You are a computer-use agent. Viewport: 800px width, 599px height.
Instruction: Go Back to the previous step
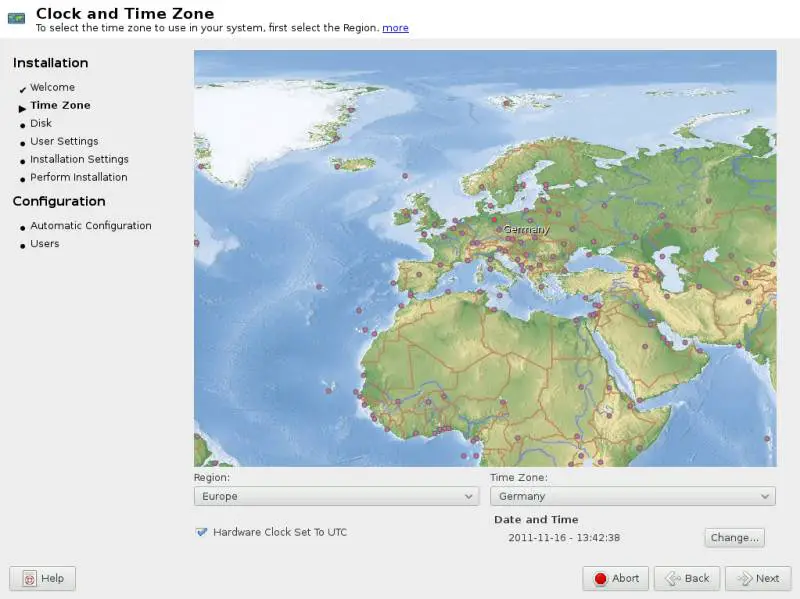[x=687, y=579]
